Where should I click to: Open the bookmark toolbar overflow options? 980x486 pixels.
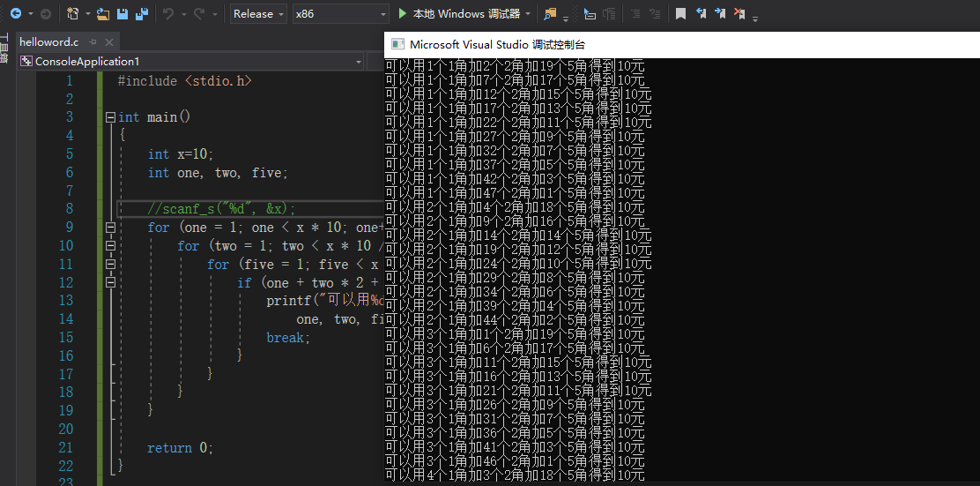point(755,18)
